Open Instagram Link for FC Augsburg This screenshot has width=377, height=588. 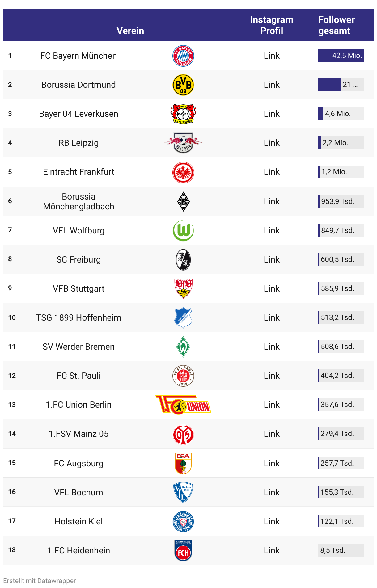tap(272, 464)
